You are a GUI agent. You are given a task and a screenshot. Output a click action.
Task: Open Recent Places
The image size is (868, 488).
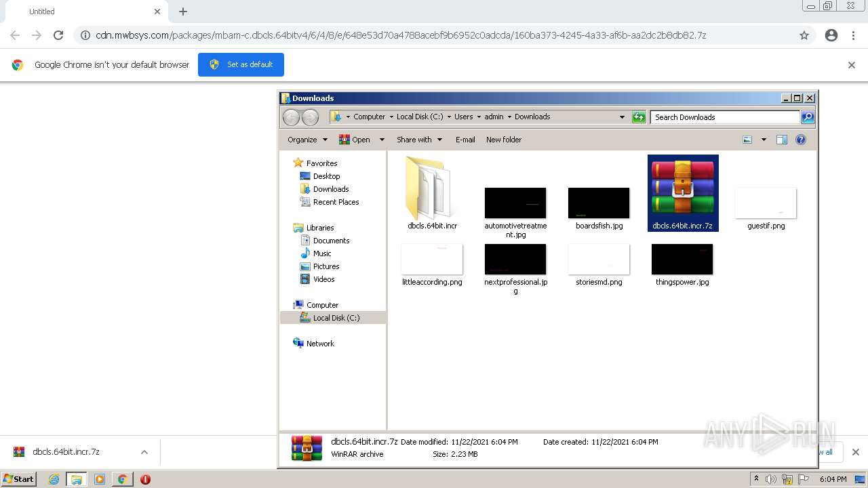(x=336, y=202)
